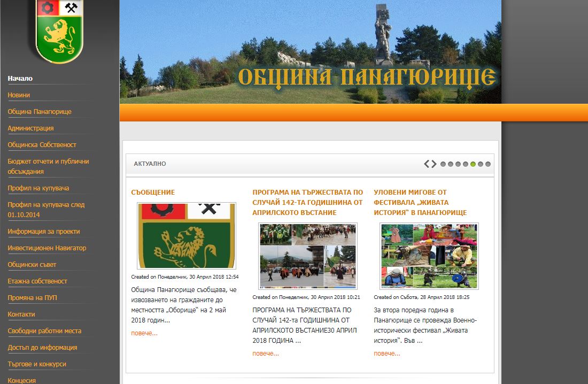Open Търгове и конкурси menu item
The height and width of the screenshot is (384, 588).
[37, 364]
